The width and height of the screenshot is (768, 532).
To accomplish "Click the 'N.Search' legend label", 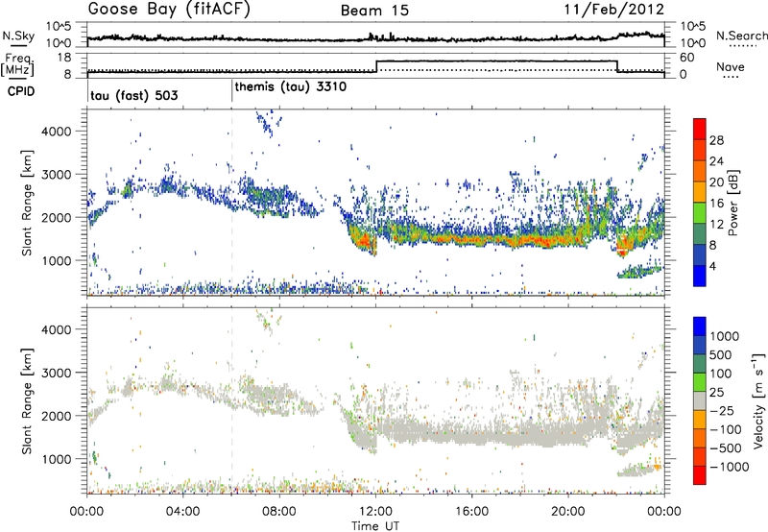I will (741, 36).
